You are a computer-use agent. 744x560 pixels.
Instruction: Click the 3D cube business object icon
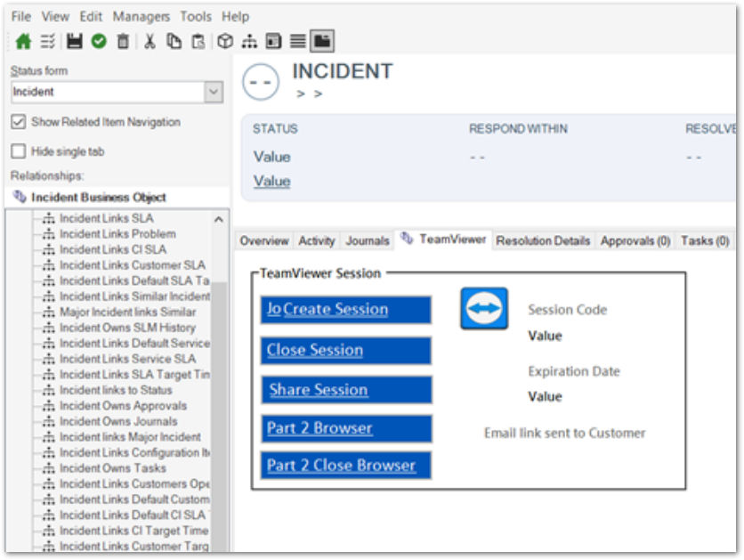[225, 41]
